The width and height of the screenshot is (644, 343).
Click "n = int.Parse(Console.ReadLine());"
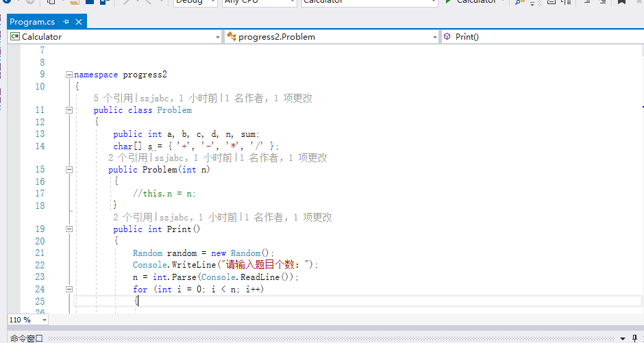(216, 277)
